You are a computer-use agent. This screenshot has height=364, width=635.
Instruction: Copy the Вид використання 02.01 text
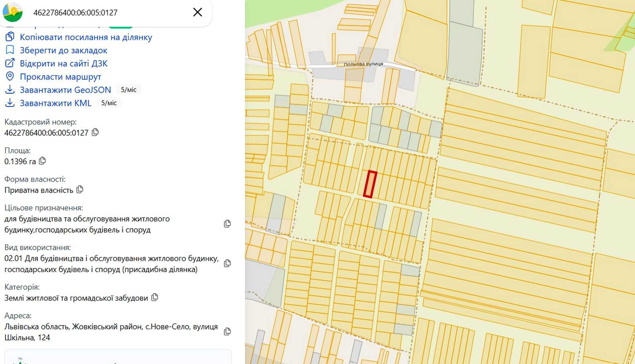point(227,263)
